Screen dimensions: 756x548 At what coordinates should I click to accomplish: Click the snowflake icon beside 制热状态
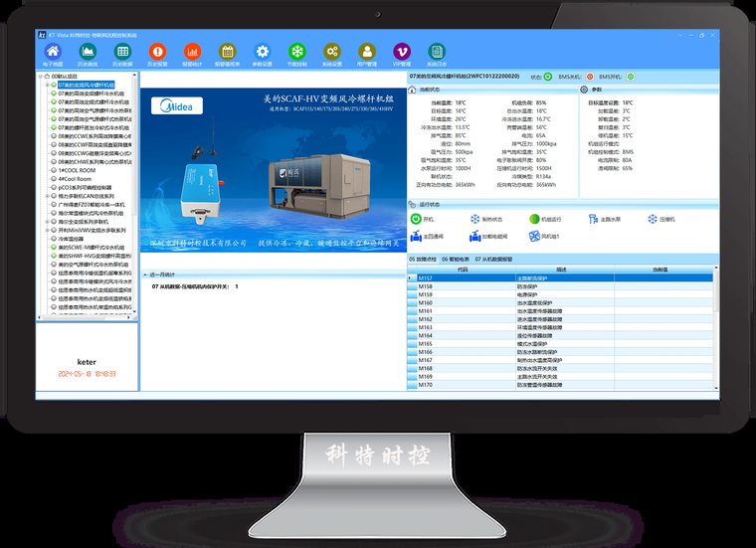tap(474, 219)
